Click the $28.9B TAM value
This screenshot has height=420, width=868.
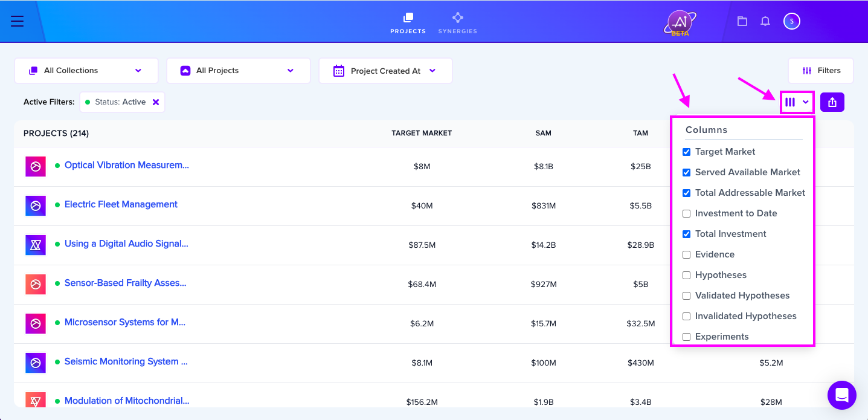pos(641,245)
